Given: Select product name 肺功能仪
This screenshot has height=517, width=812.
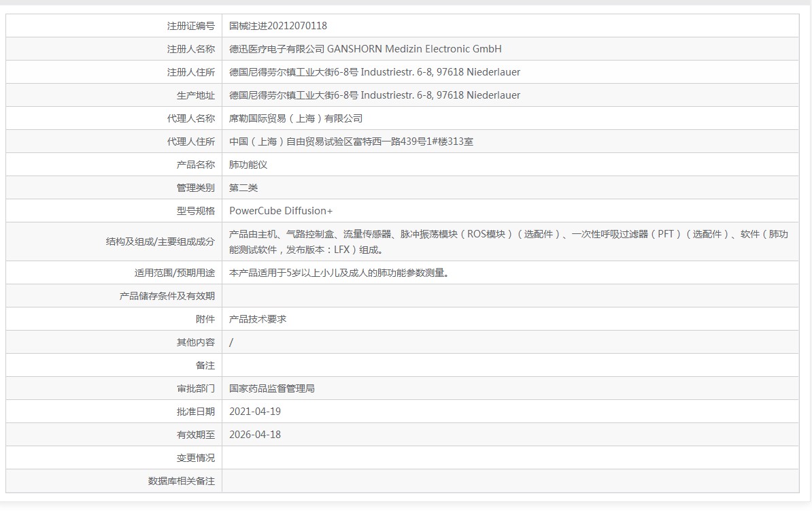Looking at the screenshot, I should coord(248,165).
